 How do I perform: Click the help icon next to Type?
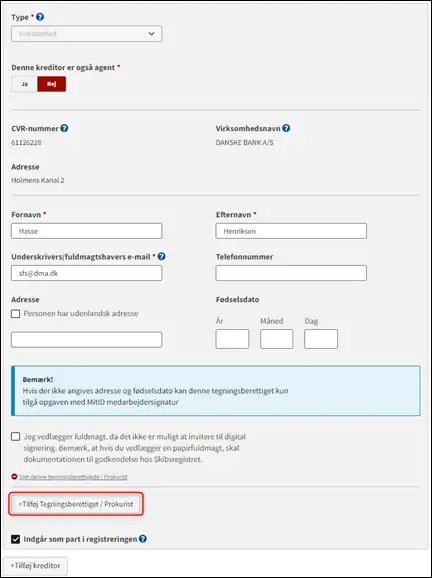[x=40, y=17]
